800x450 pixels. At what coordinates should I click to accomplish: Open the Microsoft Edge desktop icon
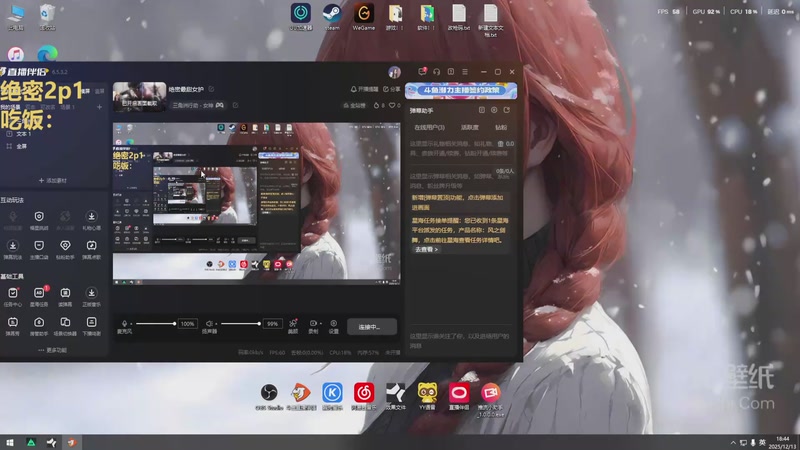pyautogui.click(x=47, y=54)
